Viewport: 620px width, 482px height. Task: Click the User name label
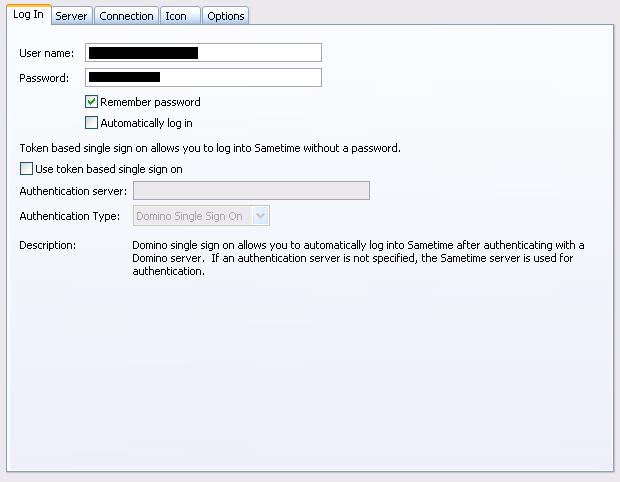click(46, 53)
